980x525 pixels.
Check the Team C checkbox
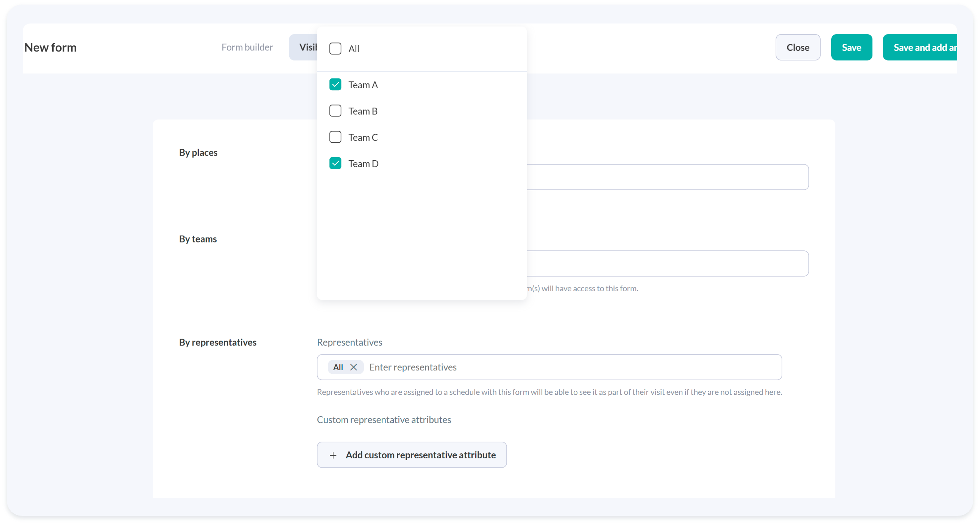(335, 137)
